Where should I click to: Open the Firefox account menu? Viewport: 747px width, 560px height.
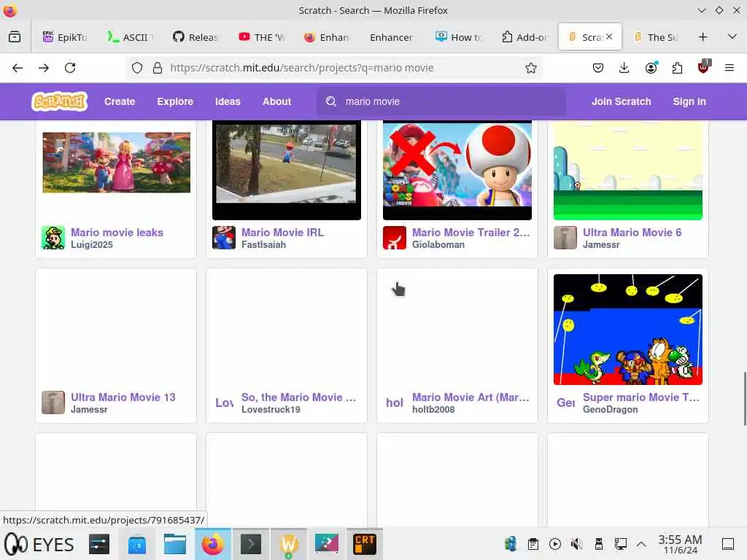pyautogui.click(x=651, y=68)
